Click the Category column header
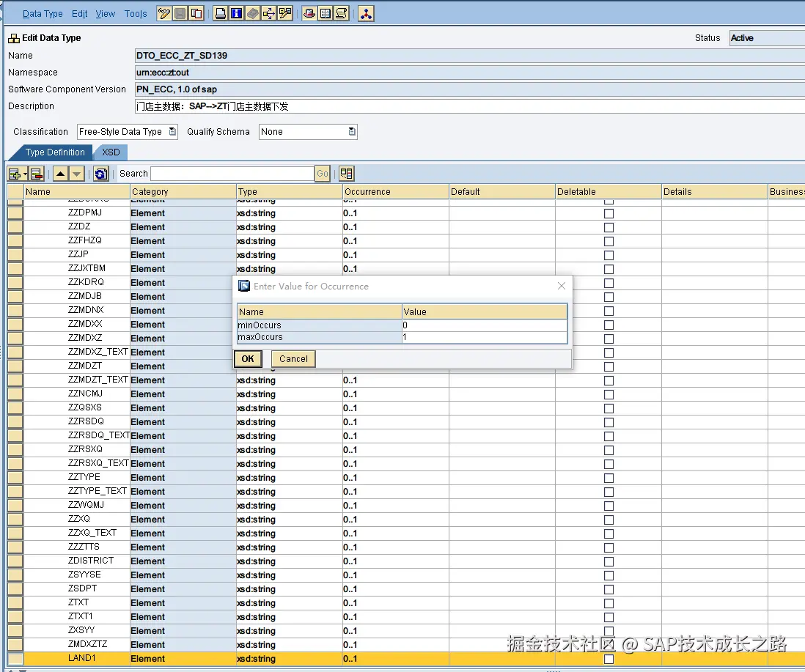This screenshot has width=805, height=672. click(183, 191)
